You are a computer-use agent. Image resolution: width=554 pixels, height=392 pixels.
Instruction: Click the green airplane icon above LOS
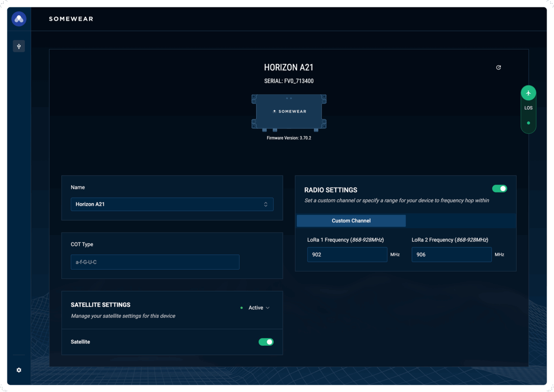click(x=529, y=93)
